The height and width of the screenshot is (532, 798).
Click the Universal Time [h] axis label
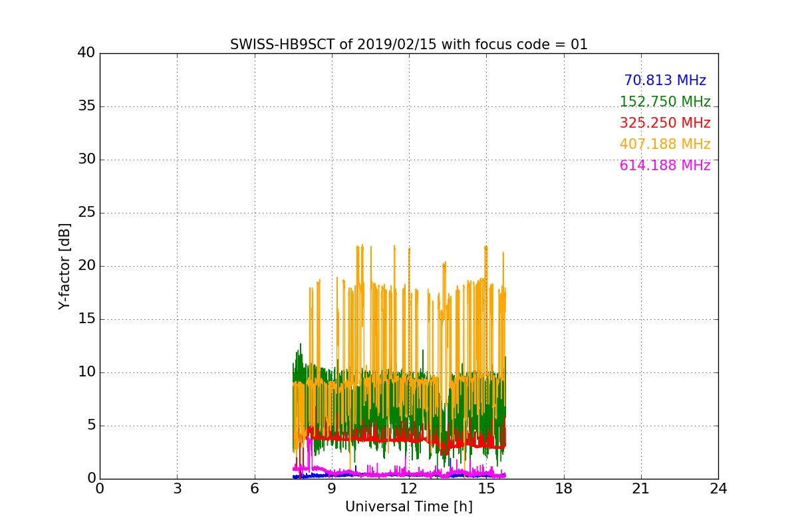click(x=409, y=507)
